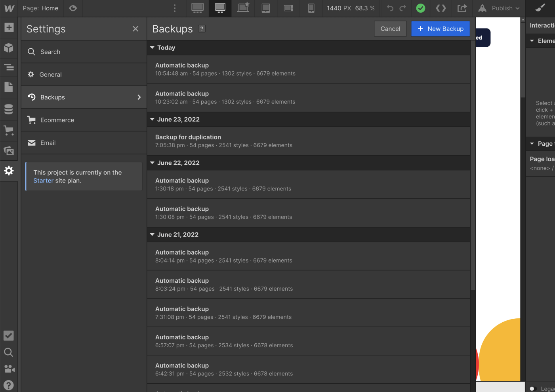Open the code export view
The height and width of the screenshot is (392, 555).
coord(441,8)
